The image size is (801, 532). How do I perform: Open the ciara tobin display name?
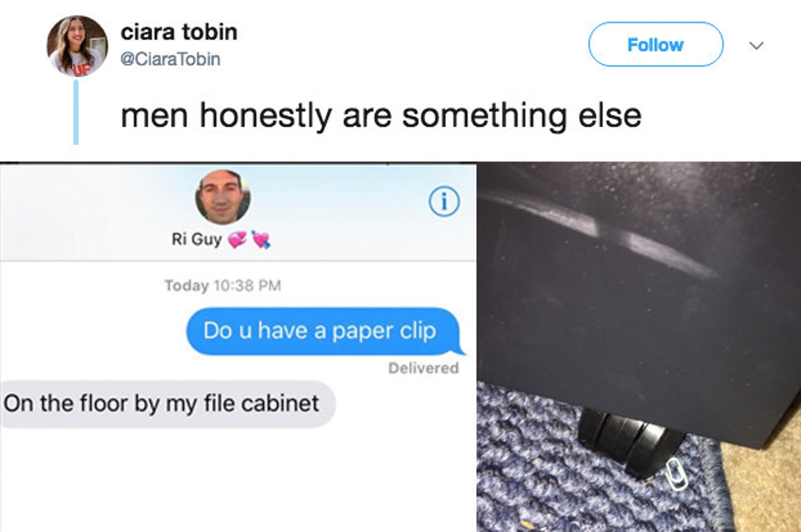pos(179,32)
